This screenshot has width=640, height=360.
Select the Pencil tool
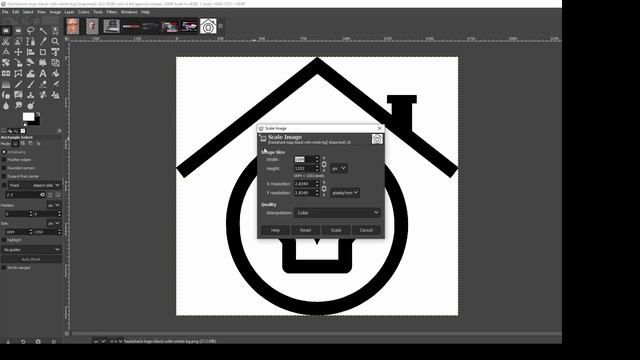[18, 84]
